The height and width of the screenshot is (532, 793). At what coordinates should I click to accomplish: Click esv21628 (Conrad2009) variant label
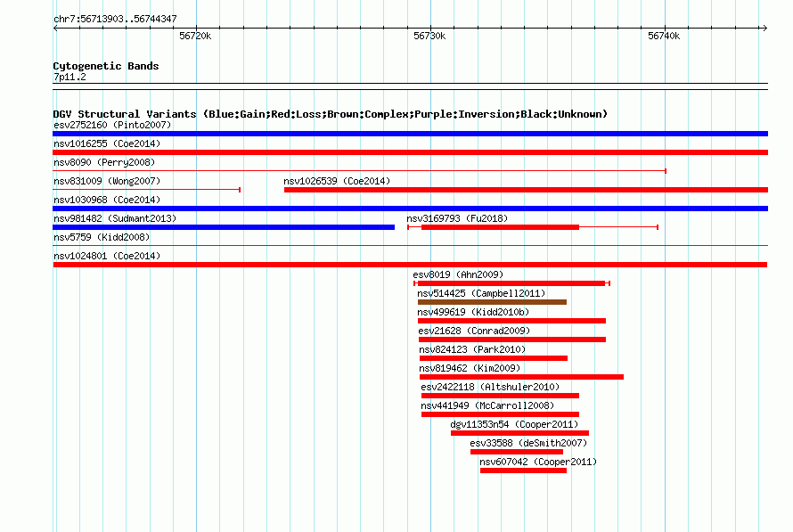[x=474, y=331]
